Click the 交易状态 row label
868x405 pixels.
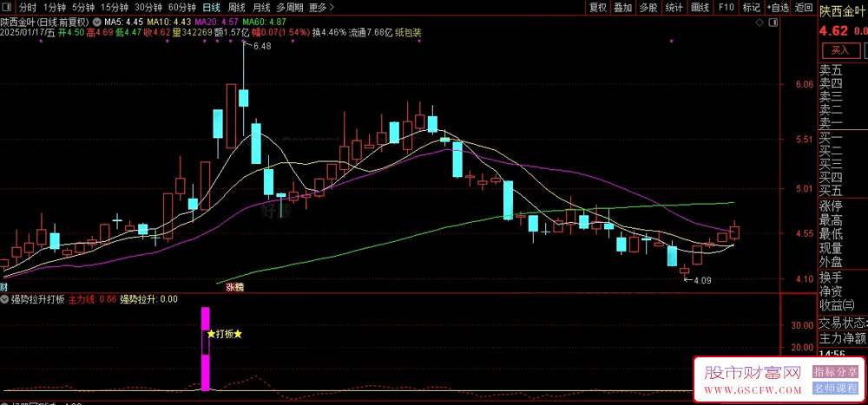tap(843, 322)
